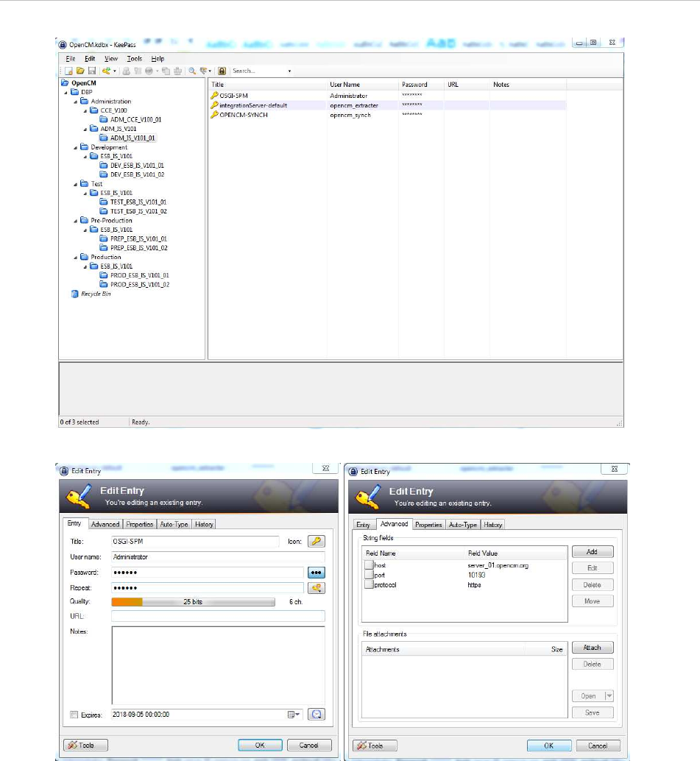Click Cancel in the right Edit Entry dialog

(x=598, y=746)
